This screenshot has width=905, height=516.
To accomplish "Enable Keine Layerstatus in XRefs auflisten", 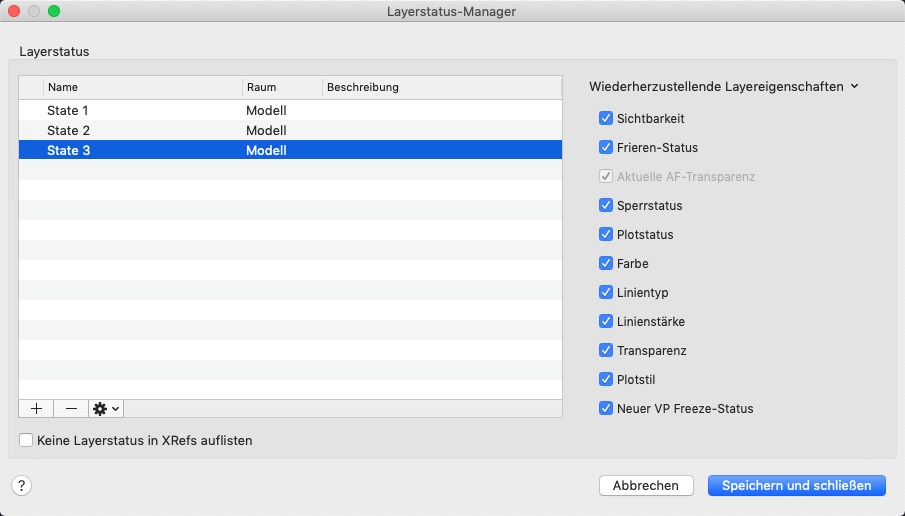I will click(x=26, y=439).
